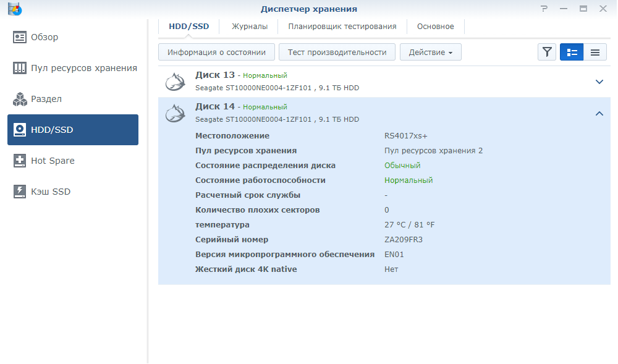Click the Информация о состоянии button
Image resolution: width=618 pixels, height=364 pixels.
coord(216,53)
